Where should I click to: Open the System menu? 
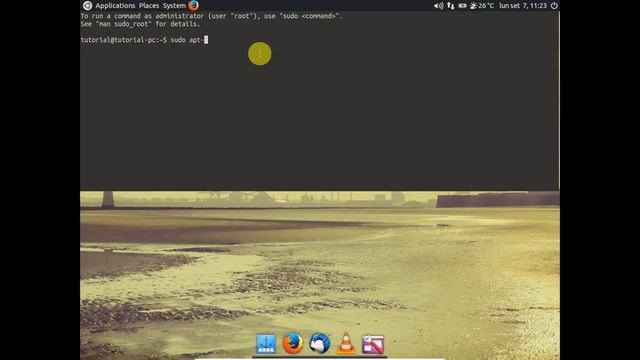point(174,6)
